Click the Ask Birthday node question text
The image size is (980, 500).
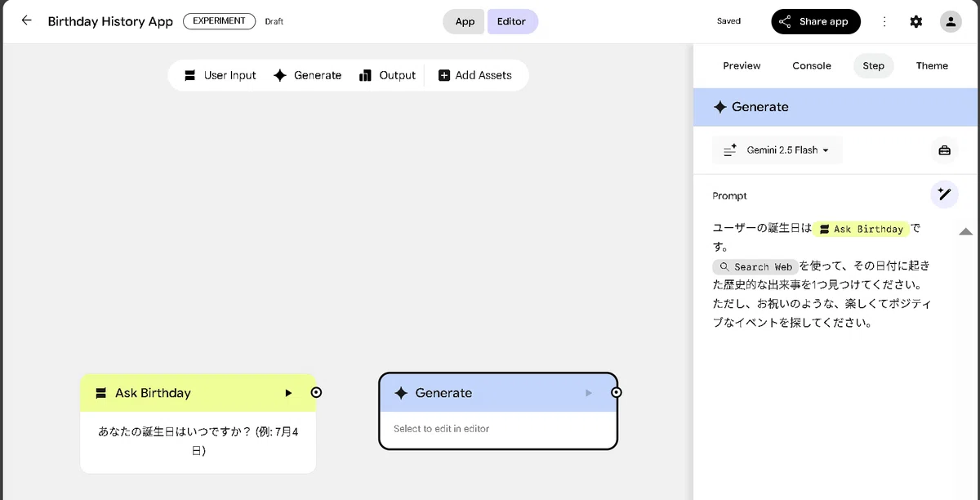[x=198, y=440]
